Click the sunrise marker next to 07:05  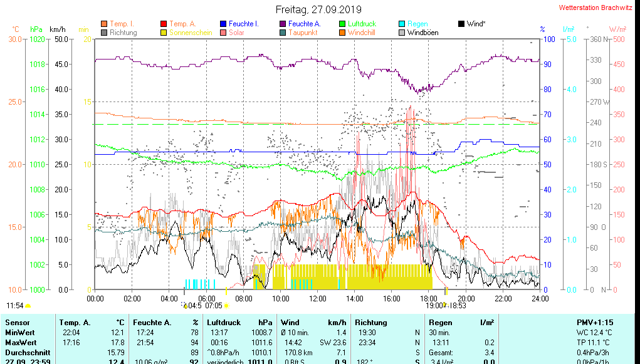coord(226,306)
